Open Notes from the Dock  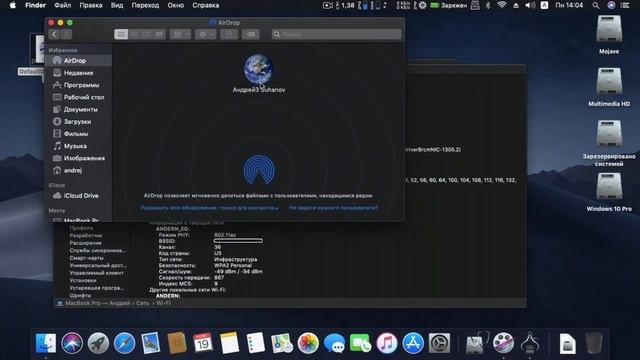[229, 343]
